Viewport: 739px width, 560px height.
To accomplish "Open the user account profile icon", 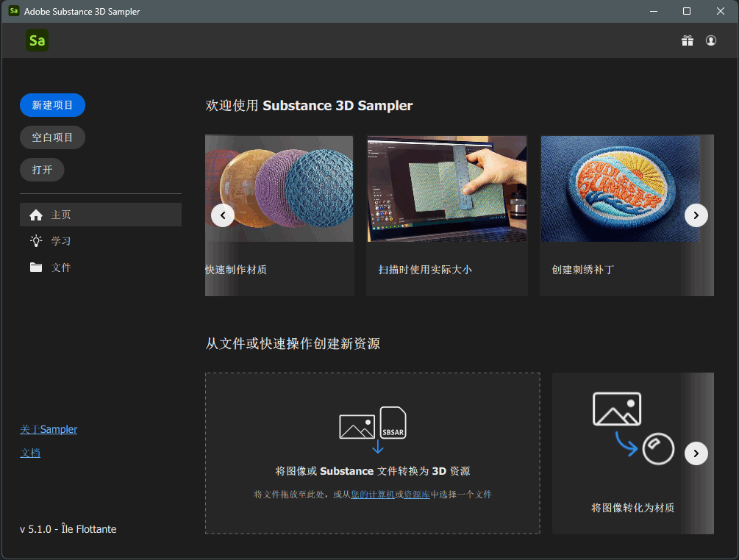I will 711,40.
